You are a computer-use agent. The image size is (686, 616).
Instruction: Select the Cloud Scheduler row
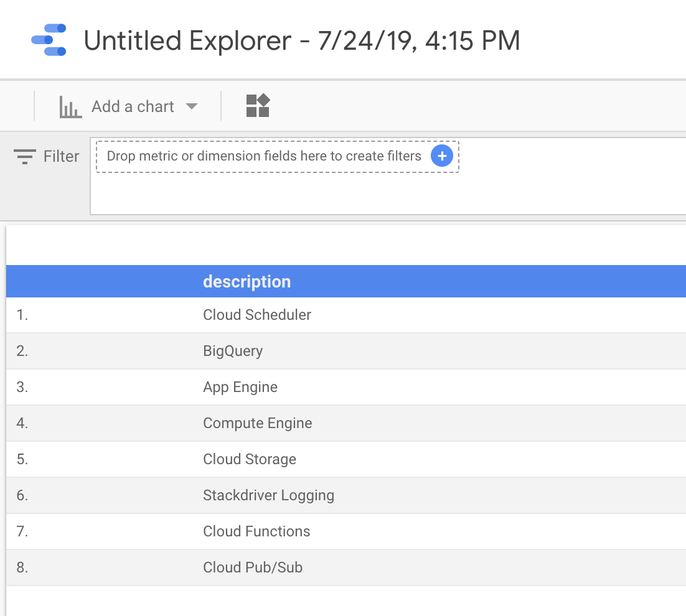346,315
